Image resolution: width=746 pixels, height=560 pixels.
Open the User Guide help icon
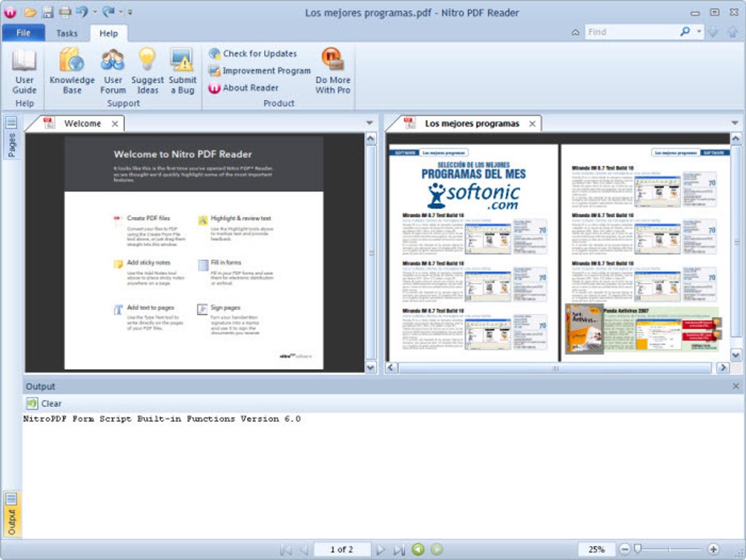click(24, 72)
